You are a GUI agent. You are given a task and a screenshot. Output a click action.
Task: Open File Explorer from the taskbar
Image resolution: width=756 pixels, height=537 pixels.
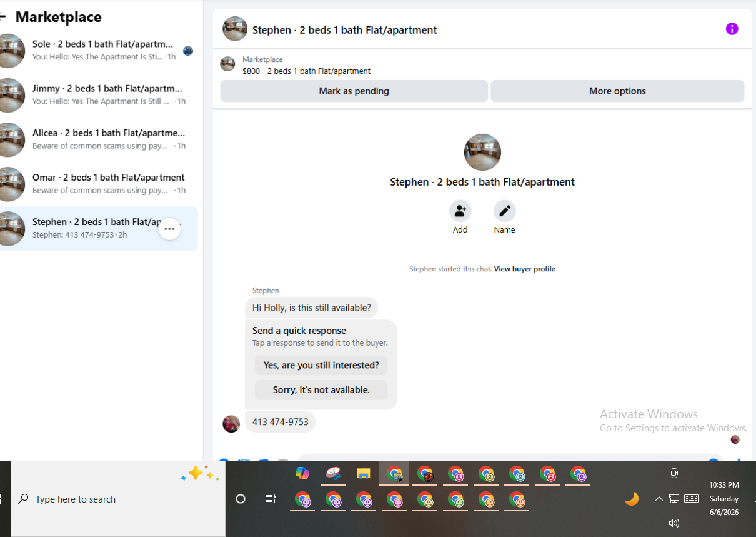pos(364,474)
